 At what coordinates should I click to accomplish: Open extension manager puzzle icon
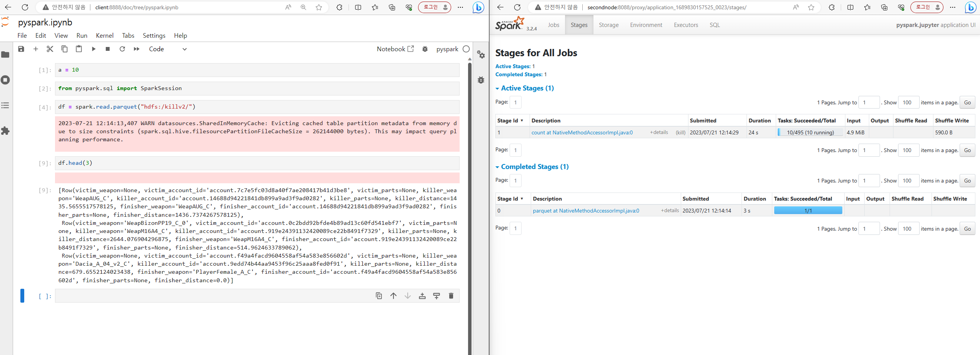(x=5, y=131)
